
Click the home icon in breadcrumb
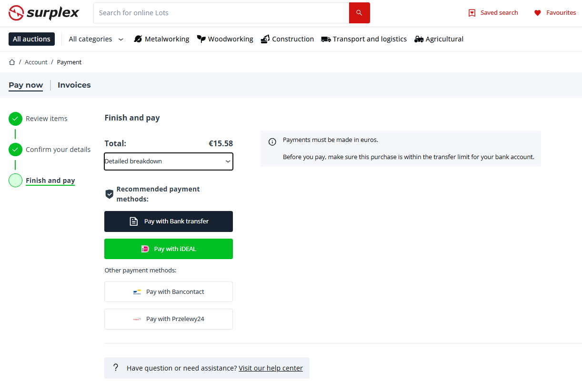pyautogui.click(x=12, y=62)
